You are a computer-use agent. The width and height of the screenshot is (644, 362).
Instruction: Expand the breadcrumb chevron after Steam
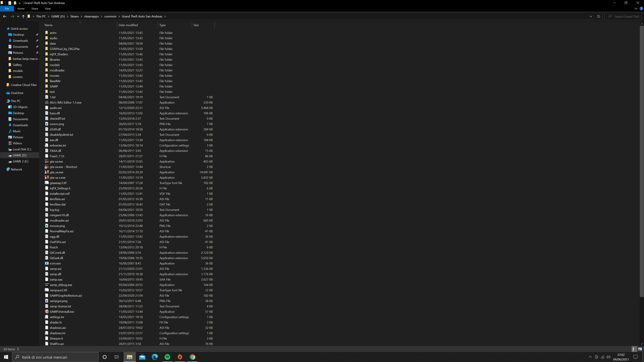pos(82,16)
